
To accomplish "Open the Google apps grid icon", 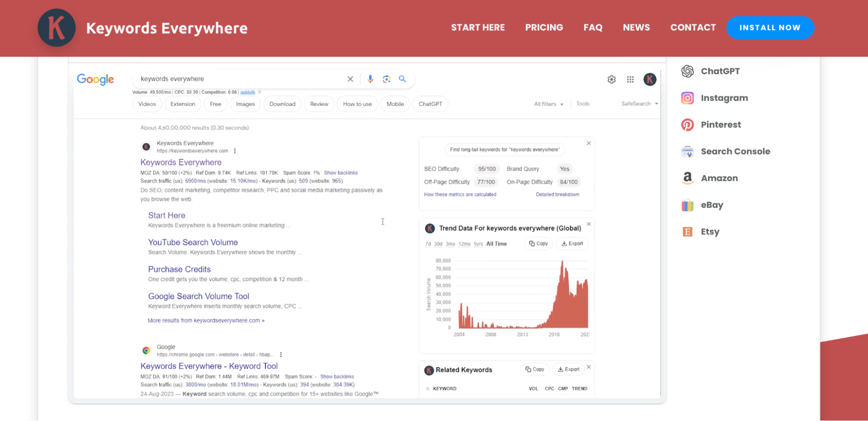I will pyautogui.click(x=630, y=80).
